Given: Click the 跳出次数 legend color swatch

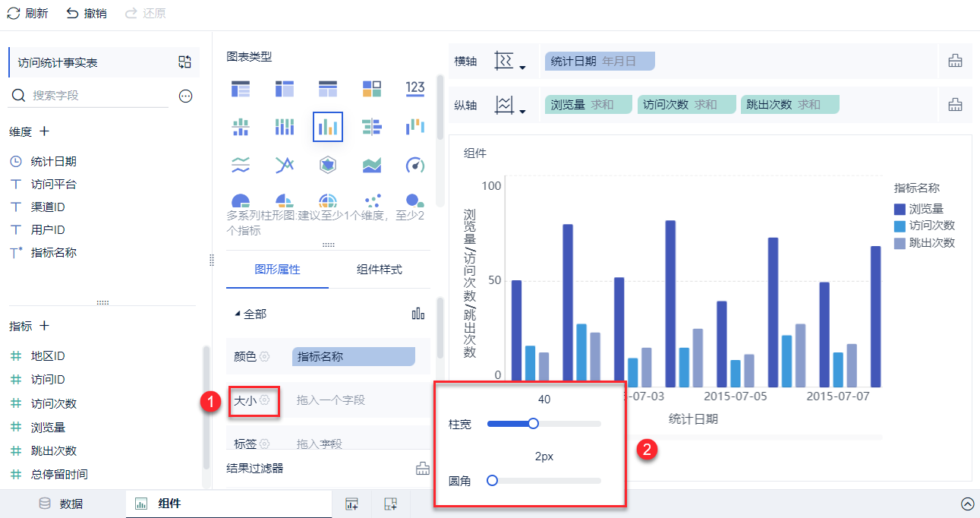Looking at the screenshot, I should (x=900, y=243).
